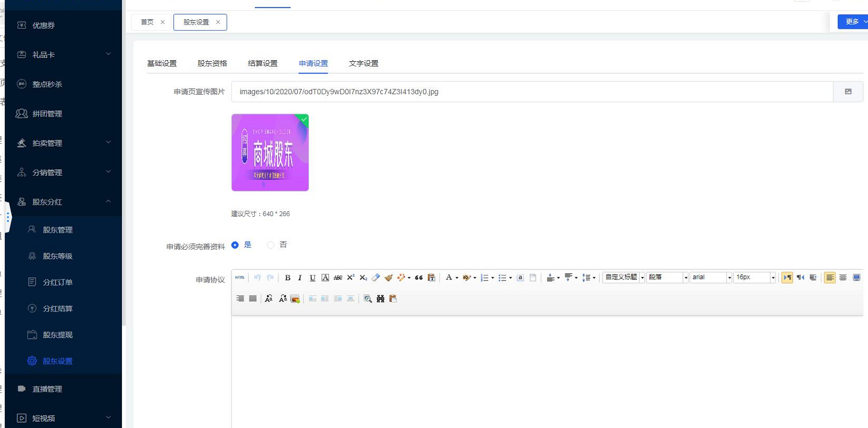Convert text to lowercase icon
868x428 pixels.
click(283, 299)
